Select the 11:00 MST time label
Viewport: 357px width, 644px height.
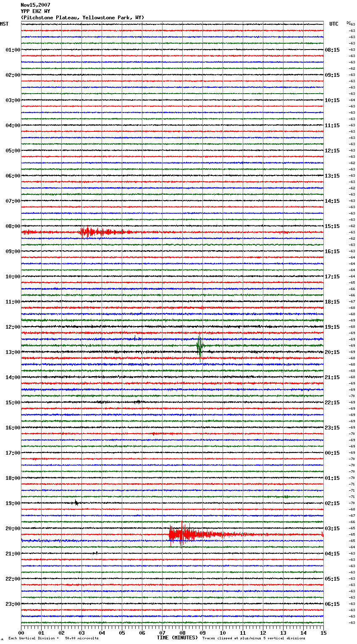[x=13, y=302]
